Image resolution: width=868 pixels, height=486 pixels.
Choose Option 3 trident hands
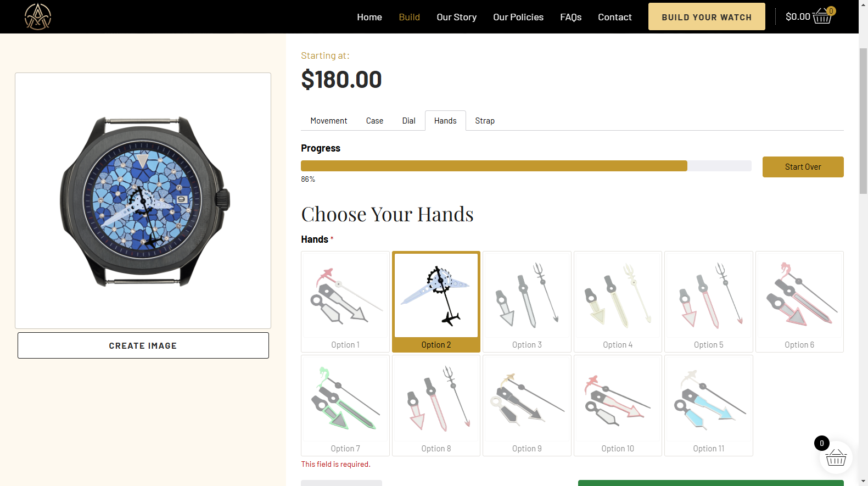(527, 301)
